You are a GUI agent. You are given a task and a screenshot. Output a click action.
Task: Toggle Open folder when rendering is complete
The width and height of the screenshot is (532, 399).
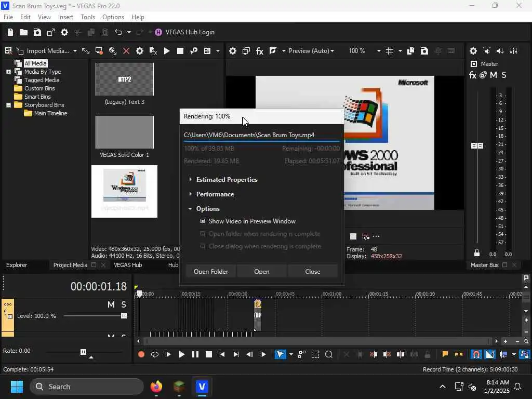pyautogui.click(x=203, y=234)
